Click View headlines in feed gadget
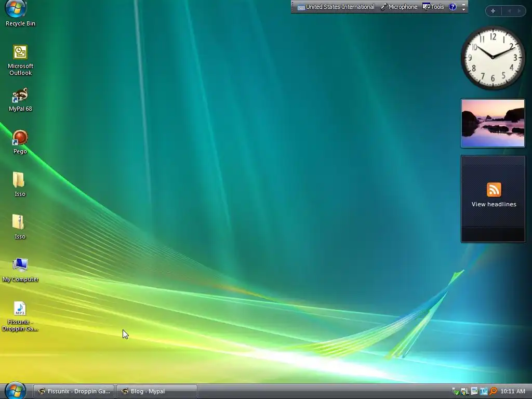Image resolution: width=532 pixels, height=399 pixels. (x=494, y=204)
